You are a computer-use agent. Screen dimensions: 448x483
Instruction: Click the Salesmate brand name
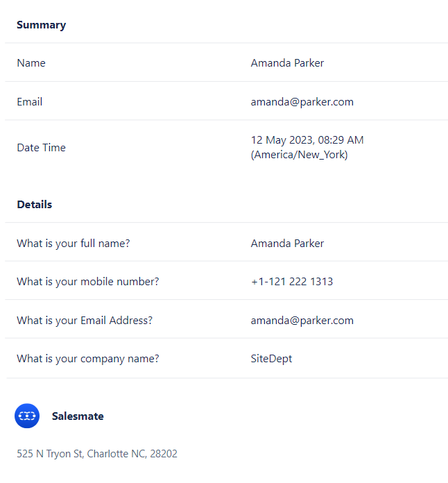pyautogui.click(x=78, y=416)
